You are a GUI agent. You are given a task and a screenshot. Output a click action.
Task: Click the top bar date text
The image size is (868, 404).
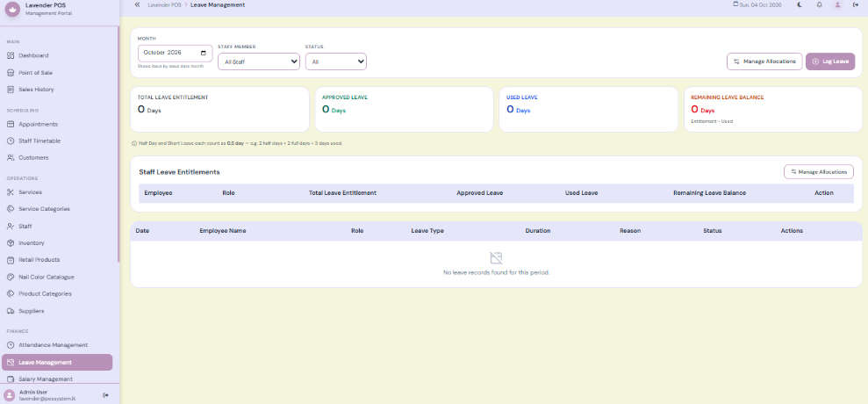(760, 4)
